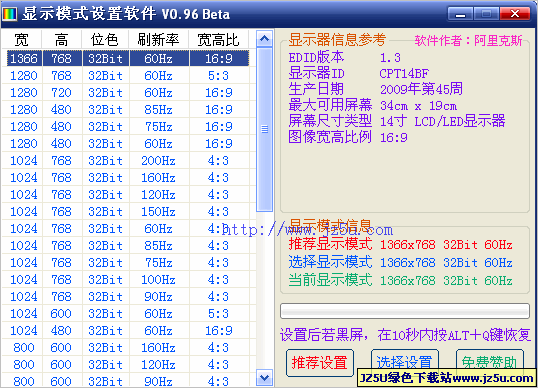This screenshot has height=388, width=538.
Task: Click the vertical scrollbar thumb of the mode list
Action: (265, 129)
